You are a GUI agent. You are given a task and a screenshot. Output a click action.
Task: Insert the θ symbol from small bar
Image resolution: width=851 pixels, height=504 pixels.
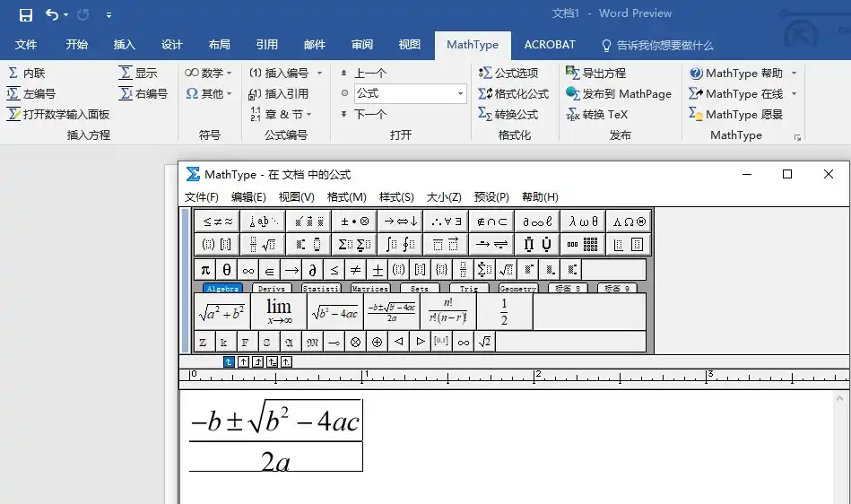point(227,269)
